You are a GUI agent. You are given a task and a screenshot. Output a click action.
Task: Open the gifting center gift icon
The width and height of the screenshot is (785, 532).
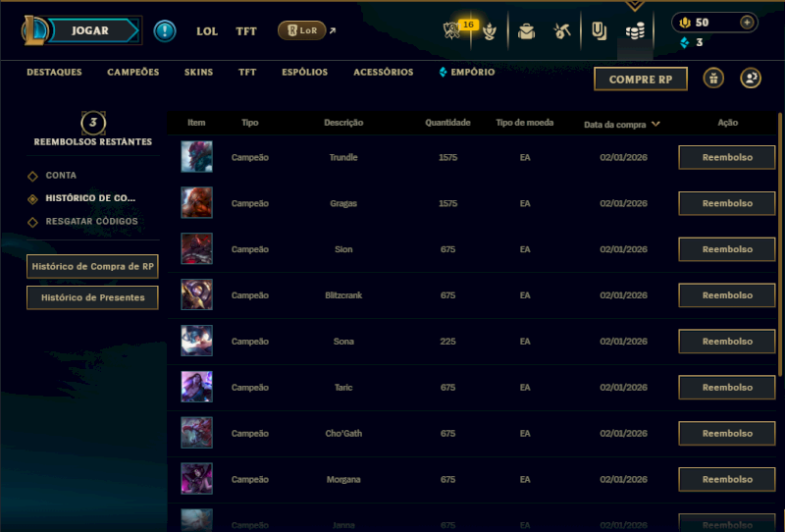tap(713, 79)
